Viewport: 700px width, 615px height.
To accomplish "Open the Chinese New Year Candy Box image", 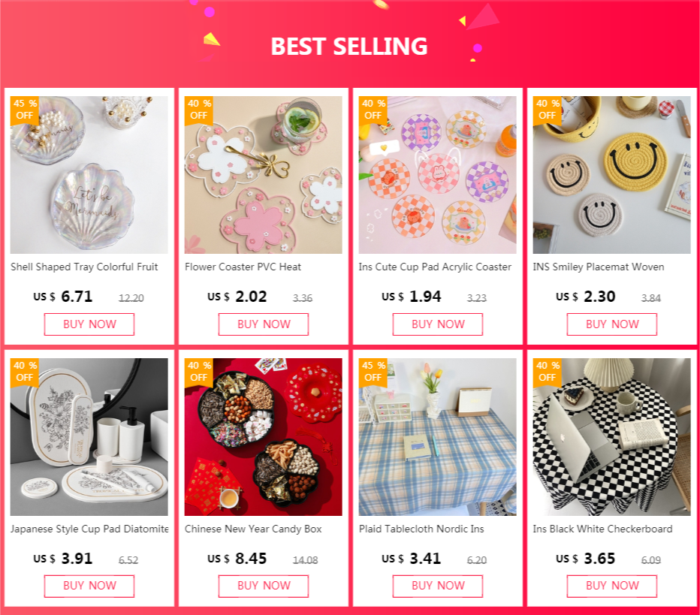I will [x=264, y=437].
